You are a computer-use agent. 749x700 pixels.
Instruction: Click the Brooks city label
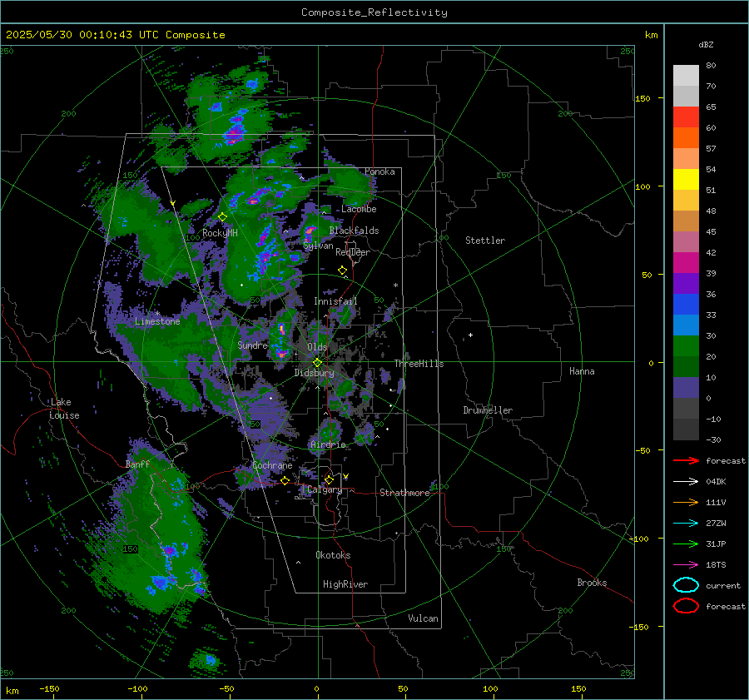coord(592,583)
